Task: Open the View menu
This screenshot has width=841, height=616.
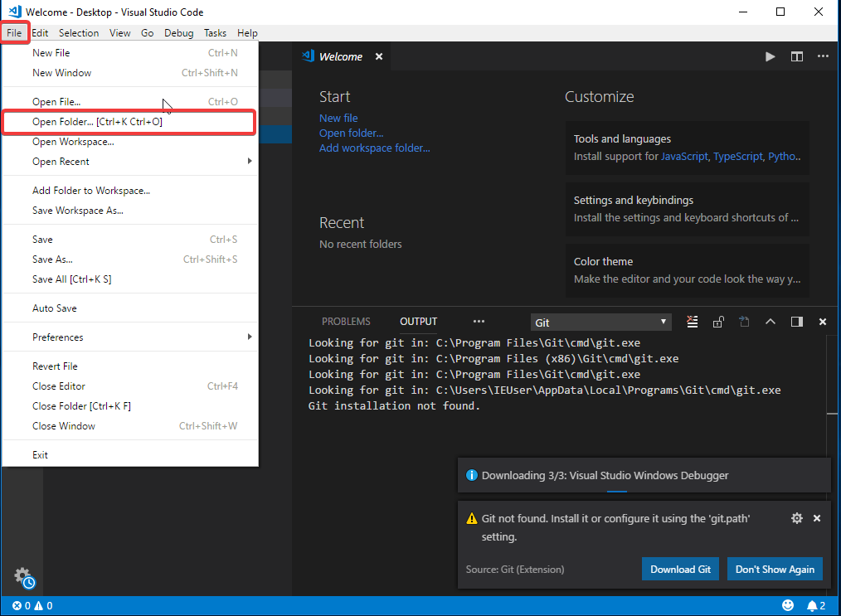Action: [x=119, y=32]
